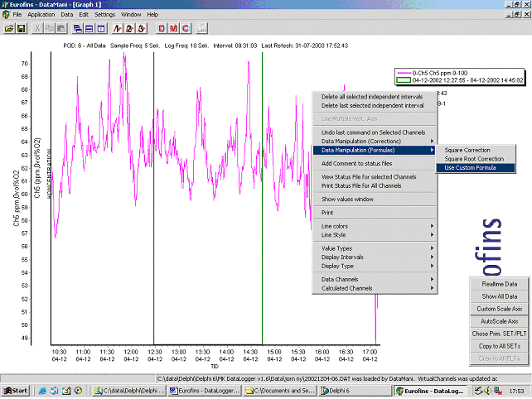Select Square Correction in submenu
532x399 pixels.
[476, 150]
